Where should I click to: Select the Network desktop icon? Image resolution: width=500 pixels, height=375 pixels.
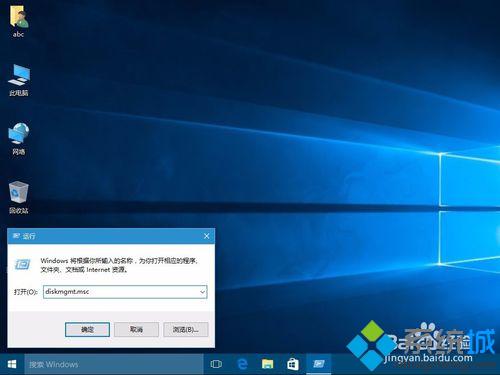(x=19, y=139)
